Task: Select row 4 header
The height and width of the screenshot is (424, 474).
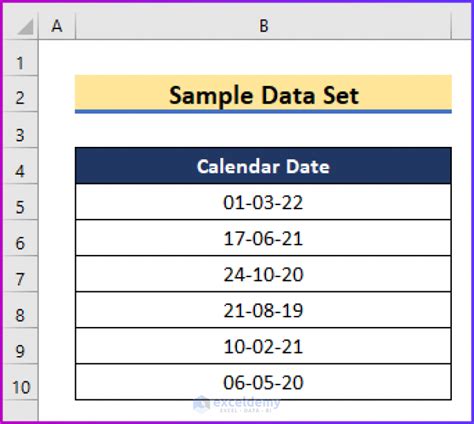Action: coord(21,166)
